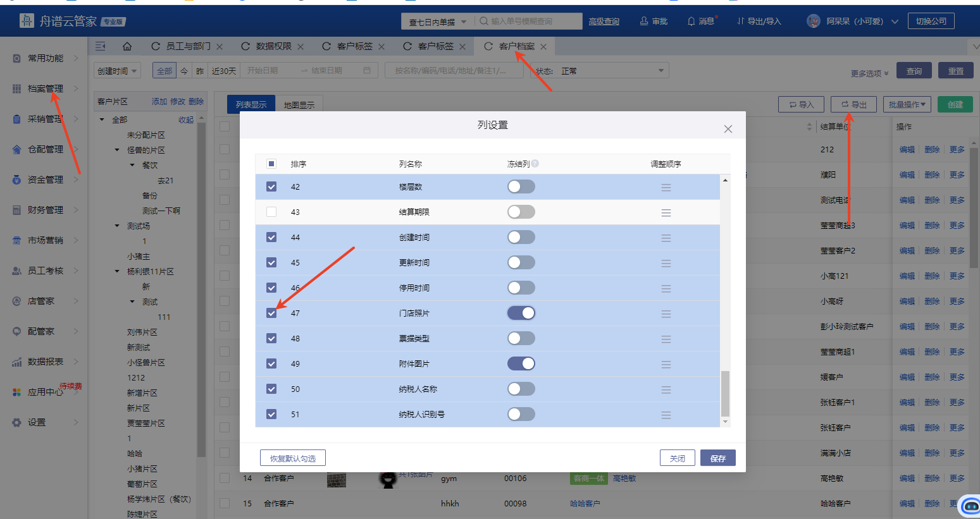Open 档案管理 in the left menu

click(x=46, y=89)
